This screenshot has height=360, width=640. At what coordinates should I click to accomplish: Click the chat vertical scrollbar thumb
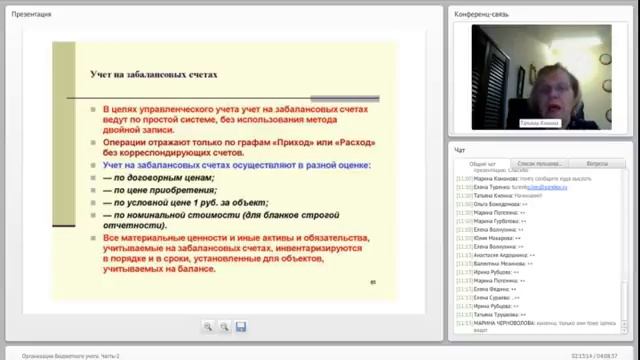click(624, 300)
